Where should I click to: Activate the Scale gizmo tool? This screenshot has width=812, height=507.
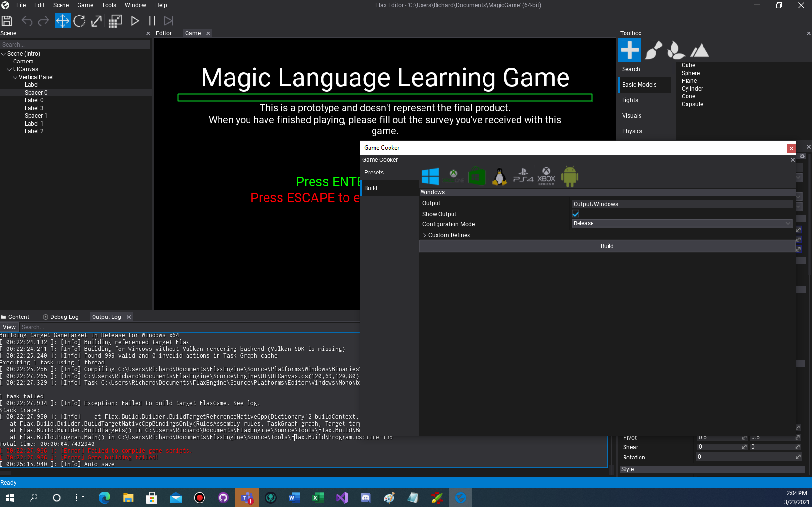point(95,20)
